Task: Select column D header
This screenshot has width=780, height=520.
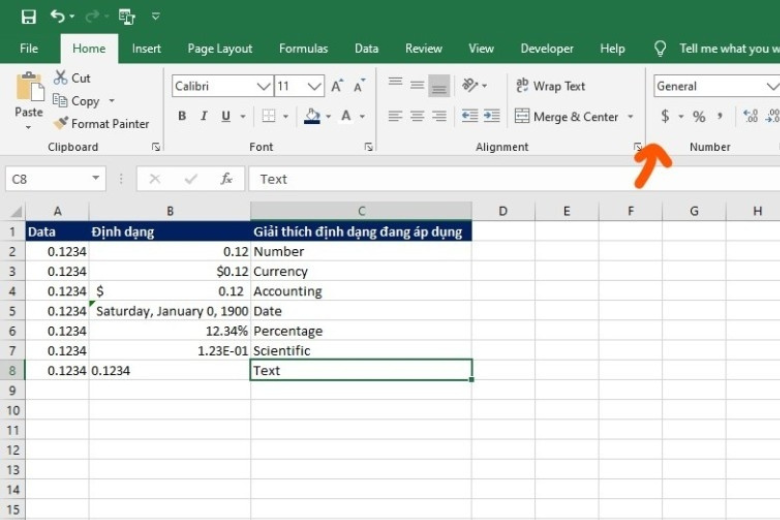Action: coord(503,211)
